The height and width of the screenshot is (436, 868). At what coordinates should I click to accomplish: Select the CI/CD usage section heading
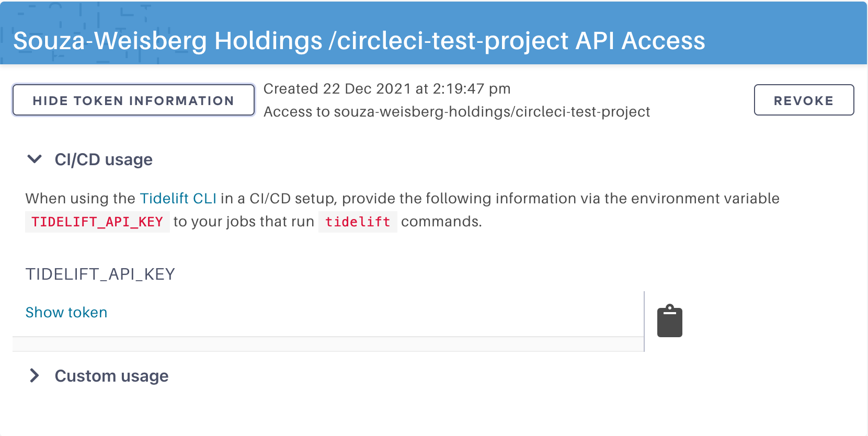[104, 159]
